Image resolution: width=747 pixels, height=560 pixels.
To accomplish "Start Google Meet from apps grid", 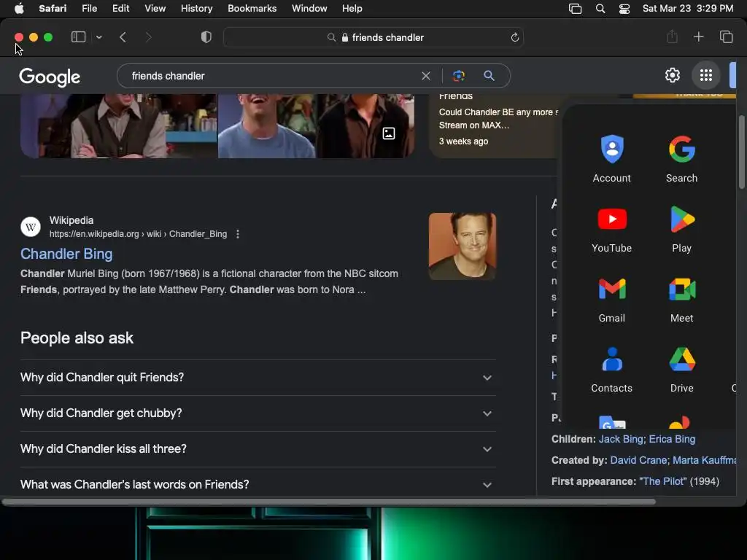I will 682,299.
